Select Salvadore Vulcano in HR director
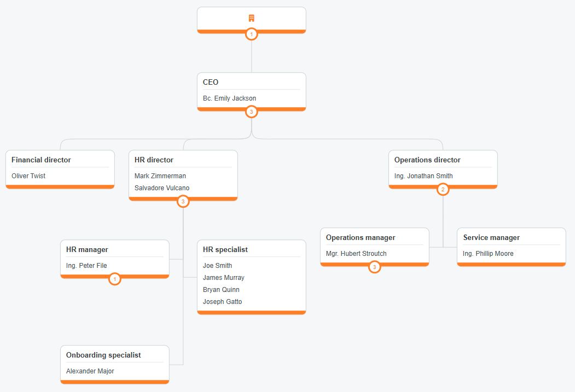 pos(162,188)
